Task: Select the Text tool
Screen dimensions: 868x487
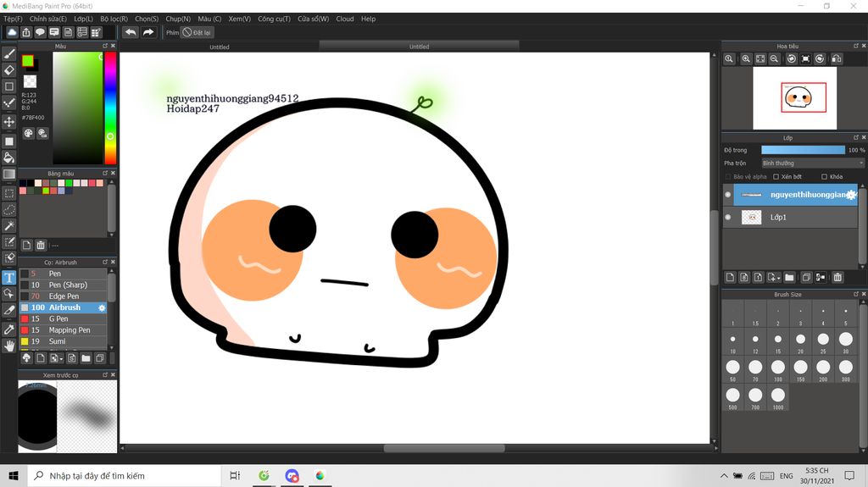Action: [x=8, y=277]
